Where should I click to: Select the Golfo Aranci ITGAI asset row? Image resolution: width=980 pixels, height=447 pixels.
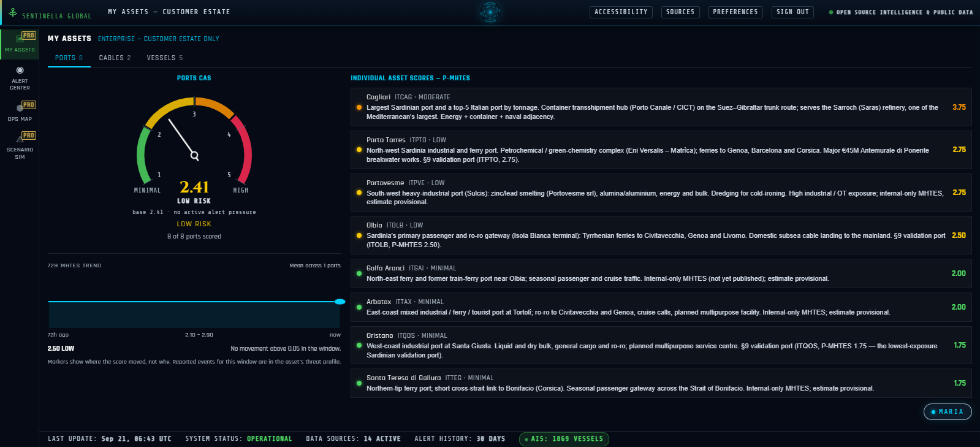pyautogui.click(x=661, y=273)
